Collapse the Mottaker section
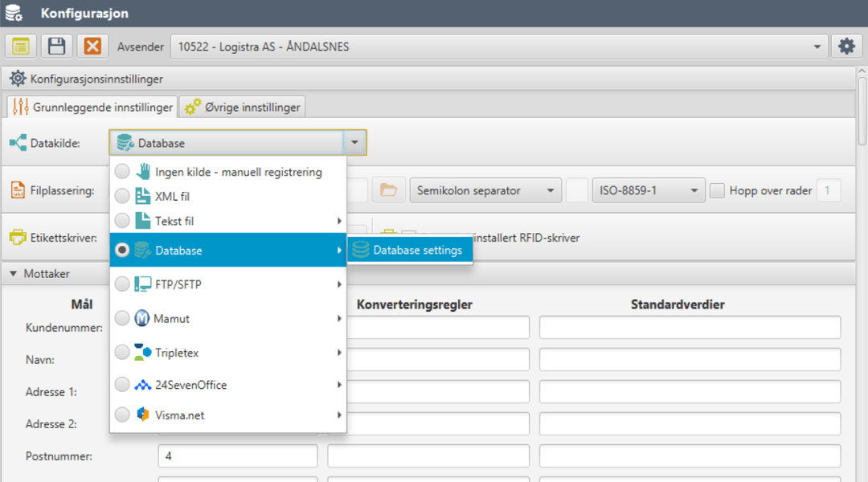Screen dimensions: 868x482 coord(10,273)
